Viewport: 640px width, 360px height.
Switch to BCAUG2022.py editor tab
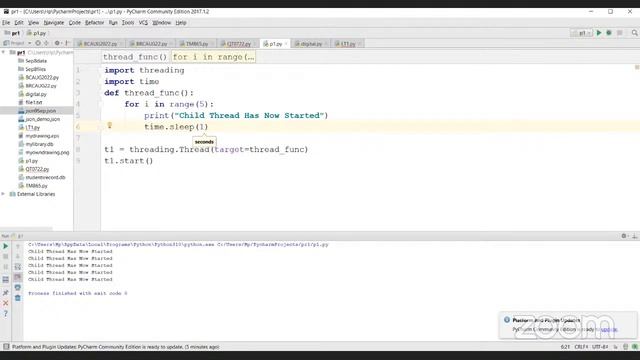pos(100,44)
